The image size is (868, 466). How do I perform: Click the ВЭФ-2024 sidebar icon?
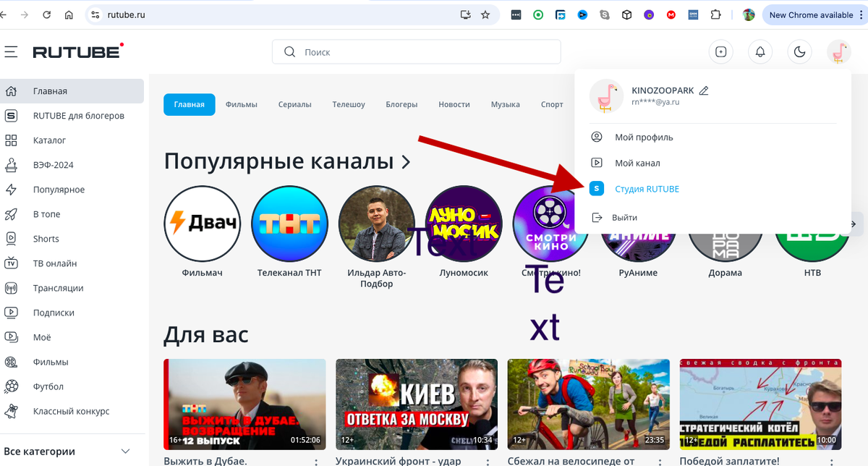click(12, 165)
